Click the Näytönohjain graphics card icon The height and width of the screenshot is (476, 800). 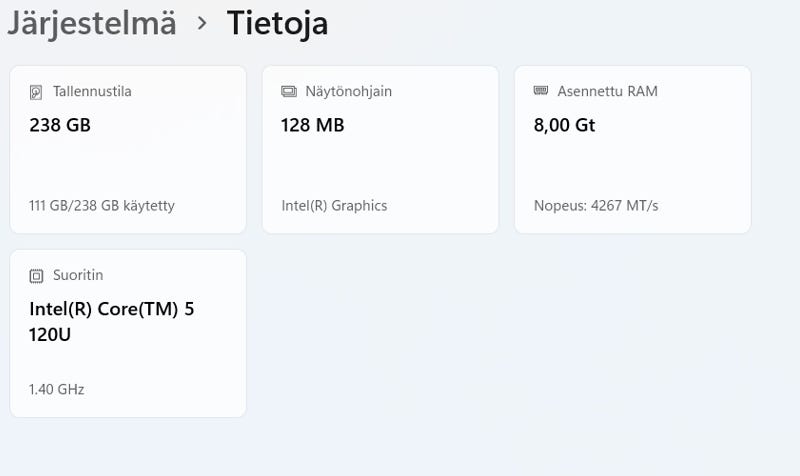pyautogui.click(x=289, y=92)
